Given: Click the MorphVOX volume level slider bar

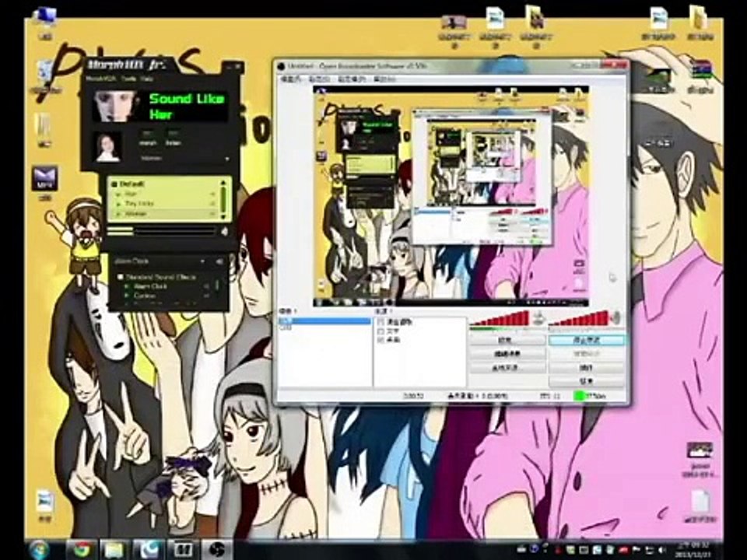Looking at the screenshot, I should coord(161,232).
